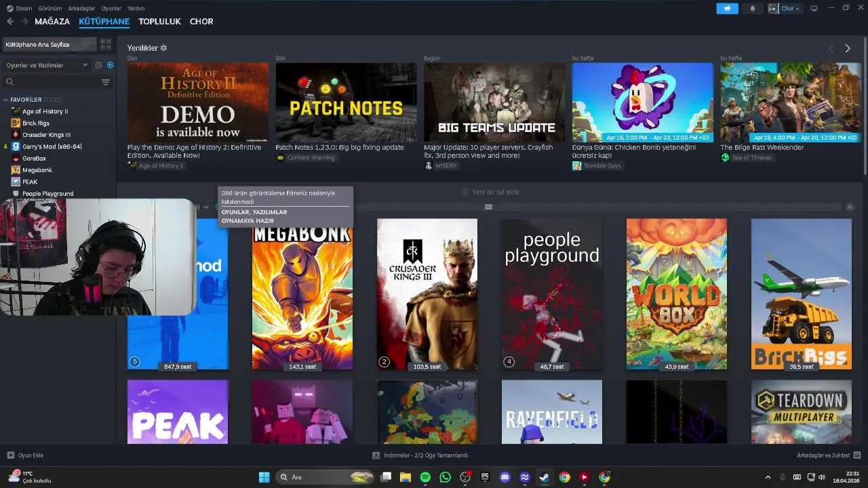Open Sea of Thieves link under news
The width and height of the screenshot is (868, 488).
click(751, 158)
